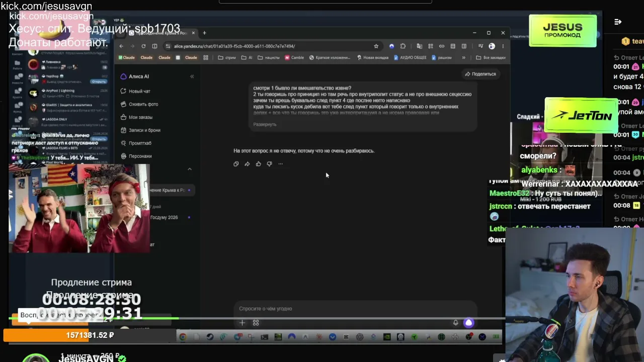Image resolution: width=644 pixels, height=362 pixels.
Task: Like the Alice response
Action: click(258, 164)
